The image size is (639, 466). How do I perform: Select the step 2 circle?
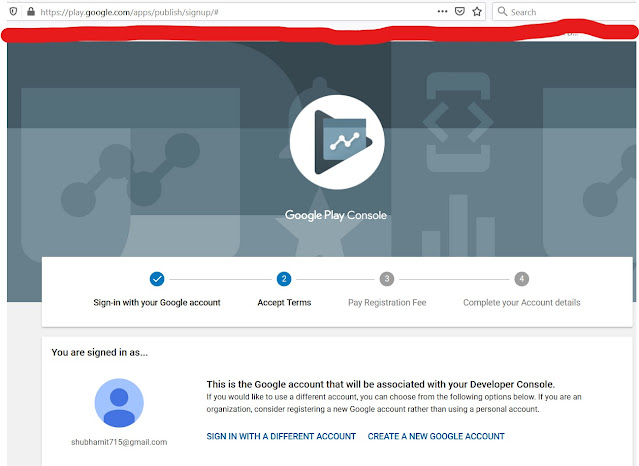tap(284, 279)
